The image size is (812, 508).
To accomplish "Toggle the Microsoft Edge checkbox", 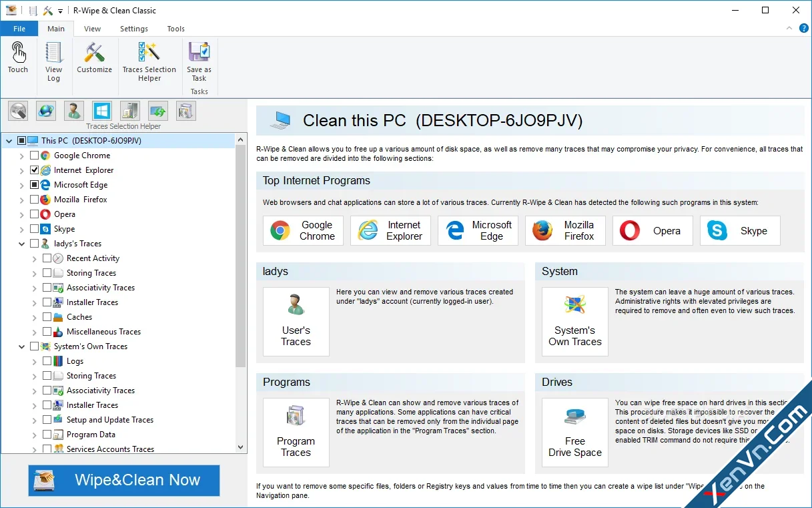I will coord(35,185).
